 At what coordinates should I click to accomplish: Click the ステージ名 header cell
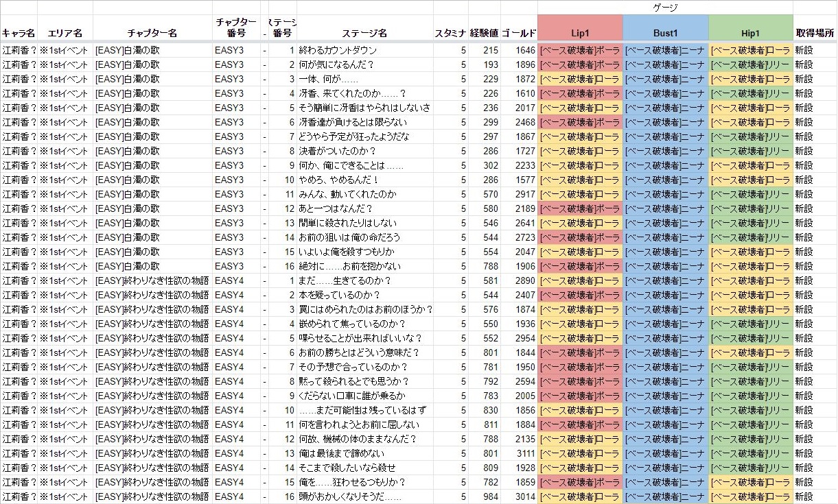[x=364, y=33]
